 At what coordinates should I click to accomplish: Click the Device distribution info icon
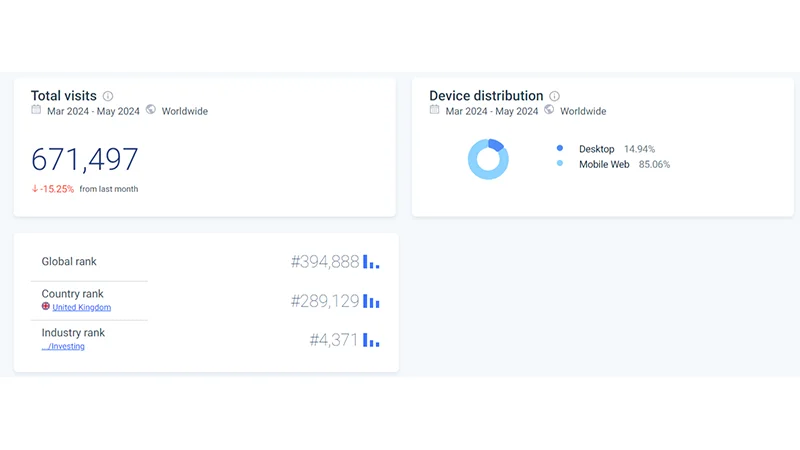[x=554, y=96]
